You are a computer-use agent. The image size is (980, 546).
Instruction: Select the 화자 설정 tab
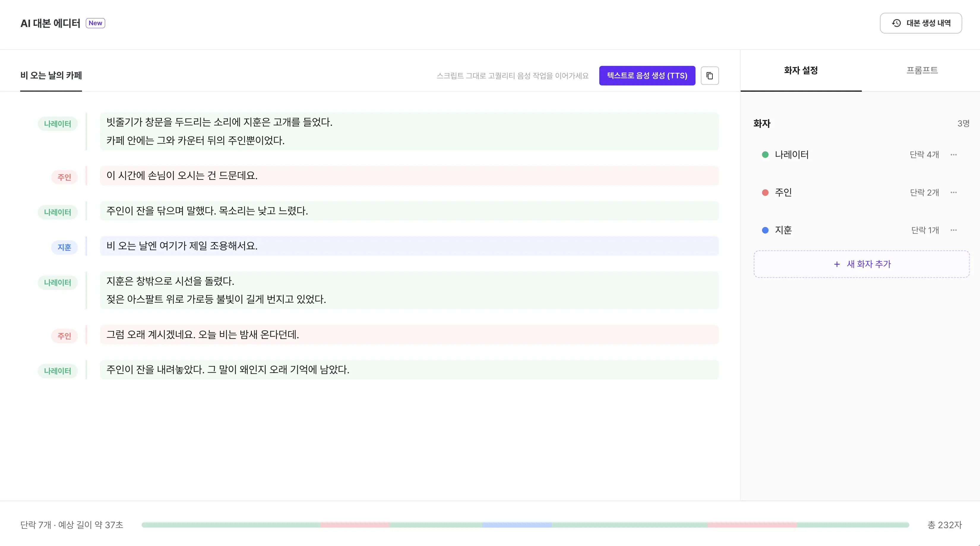801,70
